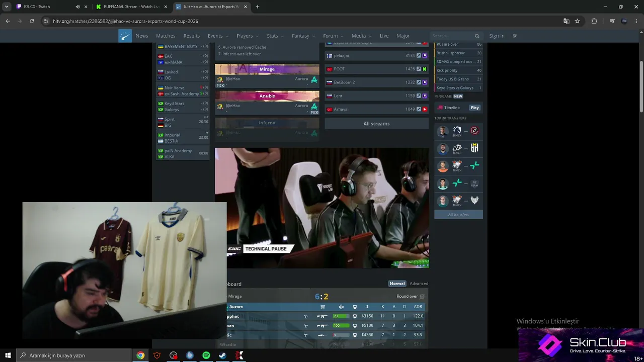Expand the Media dropdown menu

pyautogui.click(x=362, y=36)
